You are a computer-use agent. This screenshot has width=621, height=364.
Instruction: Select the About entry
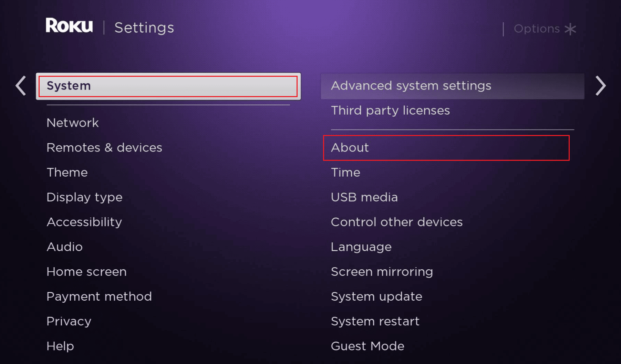[446, 148]
